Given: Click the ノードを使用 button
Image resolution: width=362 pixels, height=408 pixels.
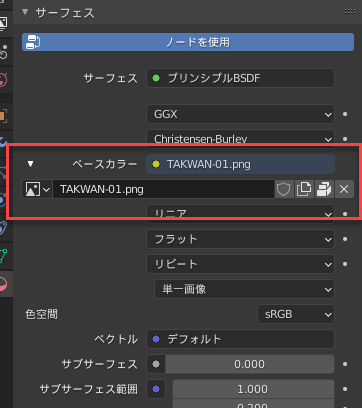Looking at the screenshot, I should click(188, 42).
